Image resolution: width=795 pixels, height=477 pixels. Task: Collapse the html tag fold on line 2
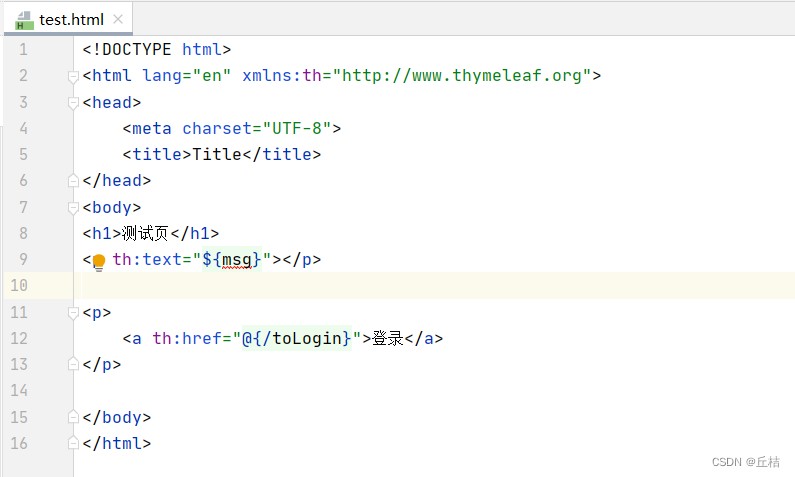[x=73, y=76]
